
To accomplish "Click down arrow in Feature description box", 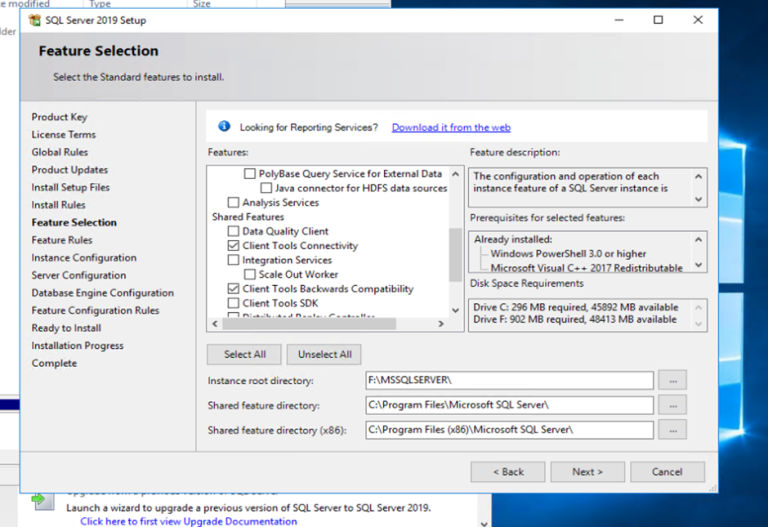I will point(698,199).
